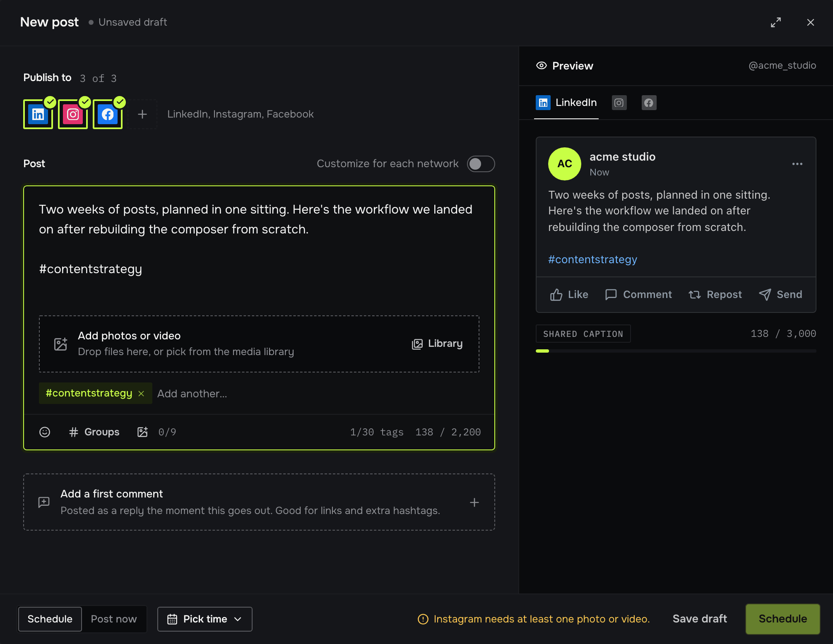The width and height of the screenshot is (833, 644).
Task: Click Comment in the LinkedIn preview
Action: point(638,295)
